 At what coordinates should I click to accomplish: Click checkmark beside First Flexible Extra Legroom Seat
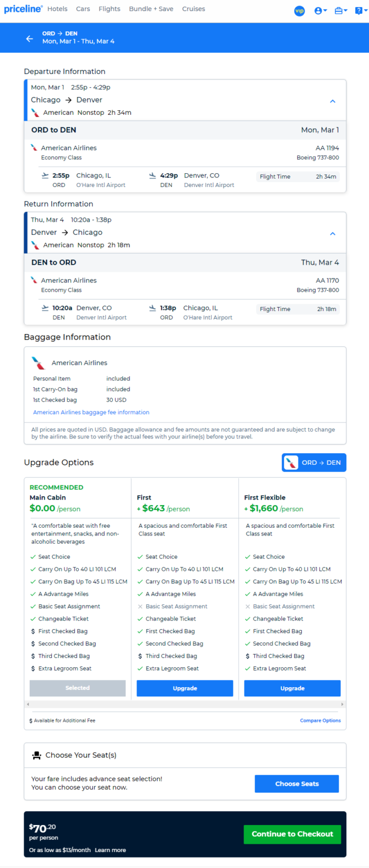tap(248, 668)
